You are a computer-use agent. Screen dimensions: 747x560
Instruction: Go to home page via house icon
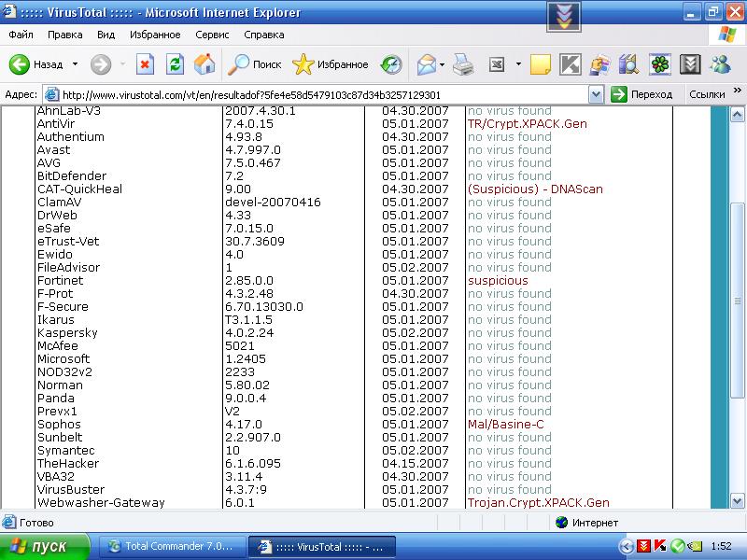[204, 64]
